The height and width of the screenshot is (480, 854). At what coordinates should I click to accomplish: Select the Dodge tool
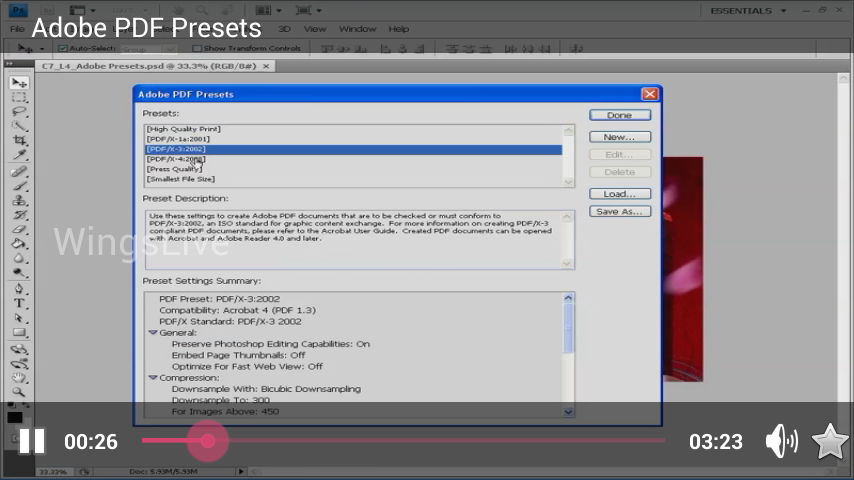(19, 272)
